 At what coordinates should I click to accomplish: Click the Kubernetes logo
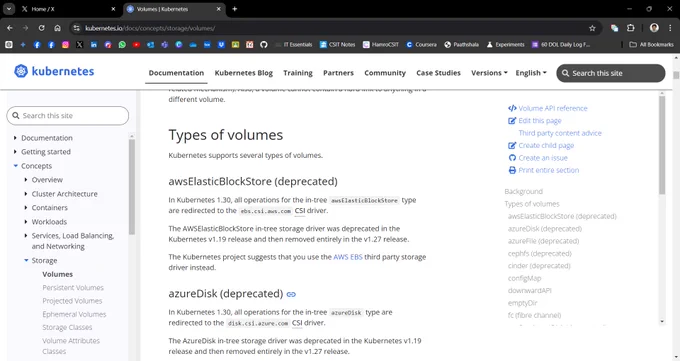54,71
